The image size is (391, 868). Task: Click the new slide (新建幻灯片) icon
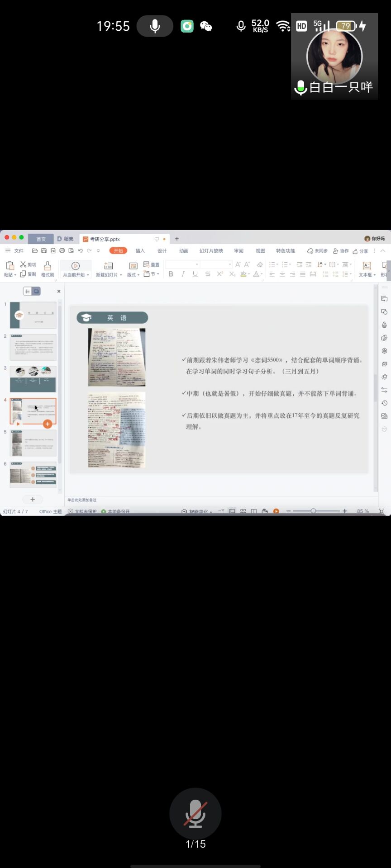click(x=108, y=266)
